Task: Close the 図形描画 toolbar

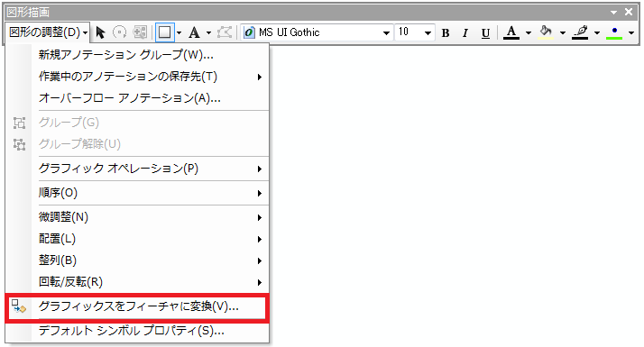Action: coord(629,12)
